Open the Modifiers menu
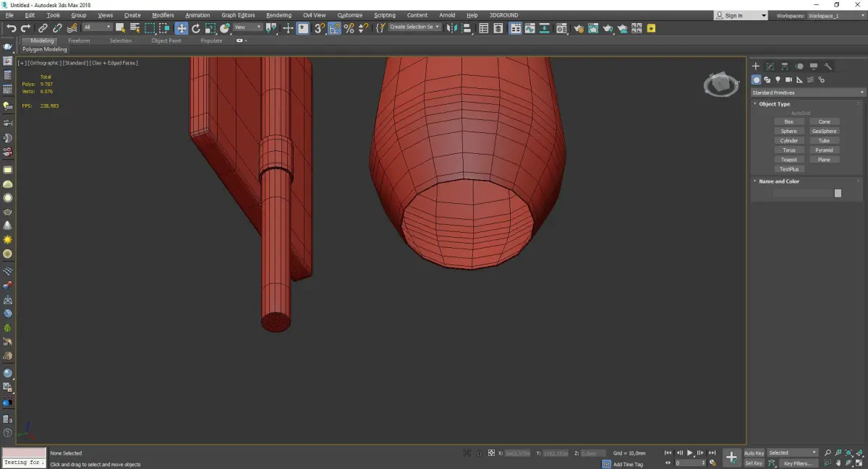 tap(163, 15)
